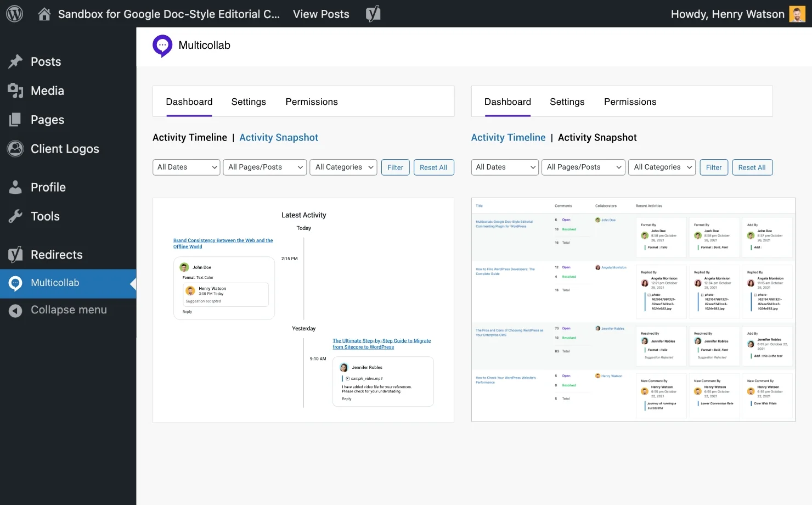Open the Ultimate Step-by-Step Guide to Migrate link
This screenshot has width=812, height=505.
click(382, 344)
